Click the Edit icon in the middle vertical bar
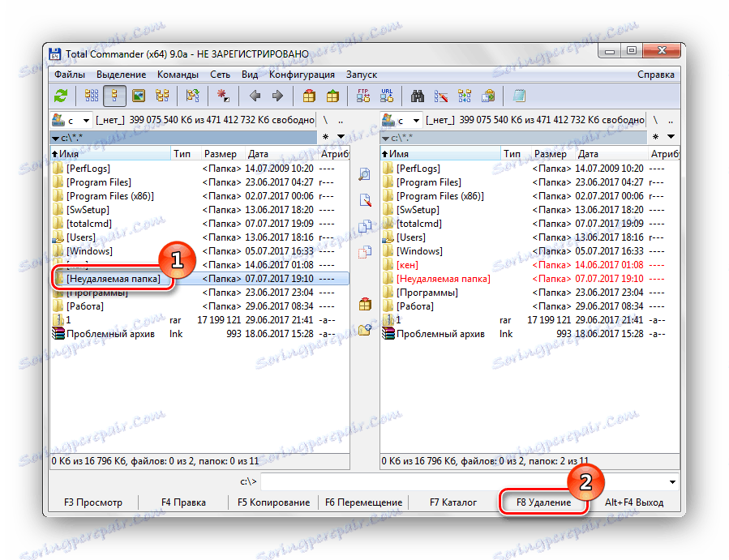This screenshot has width=729, height=560. click(x=365, y=200)
